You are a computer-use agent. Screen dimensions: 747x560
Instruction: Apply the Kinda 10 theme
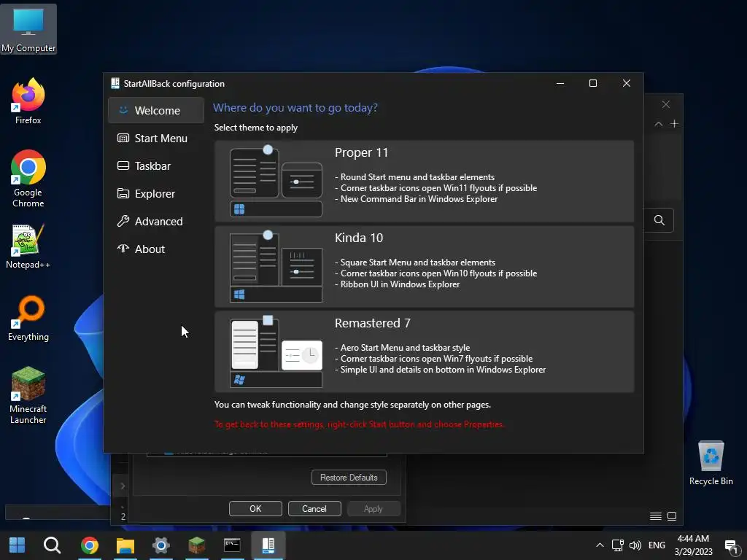[x=424, y=267]
